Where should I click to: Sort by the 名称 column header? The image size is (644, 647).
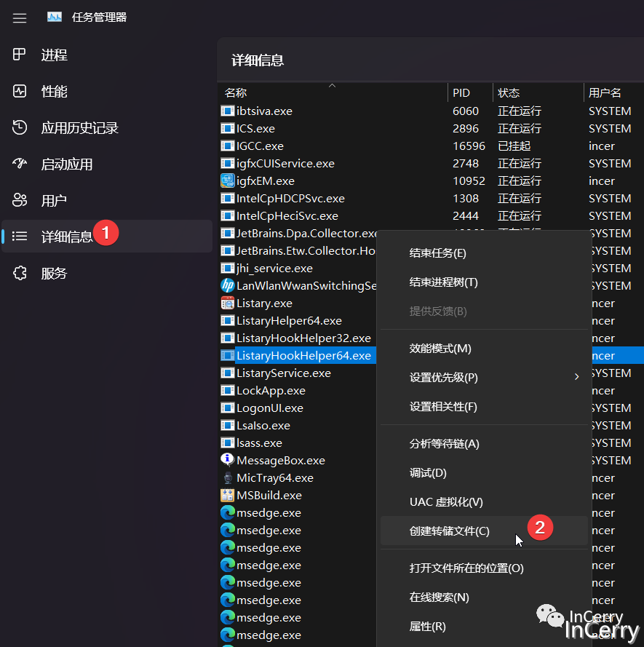(x=333, y=92)
